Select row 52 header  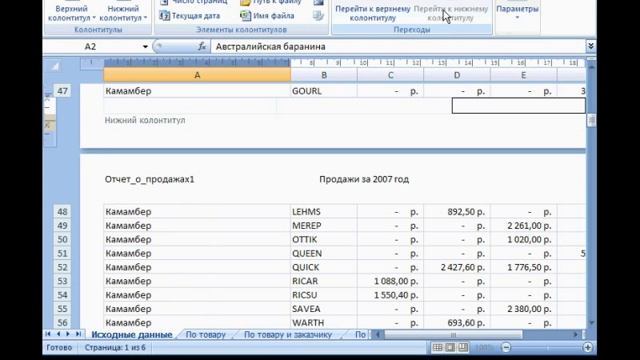coord(62,267)
